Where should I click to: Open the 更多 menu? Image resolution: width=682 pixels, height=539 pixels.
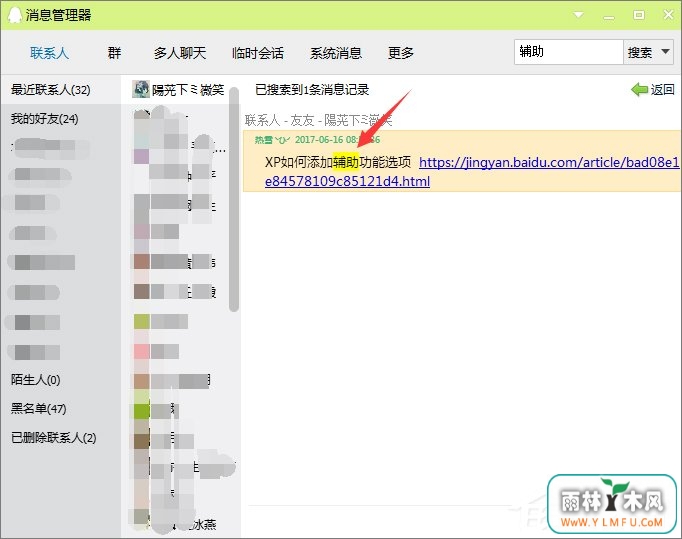[401, 54]
